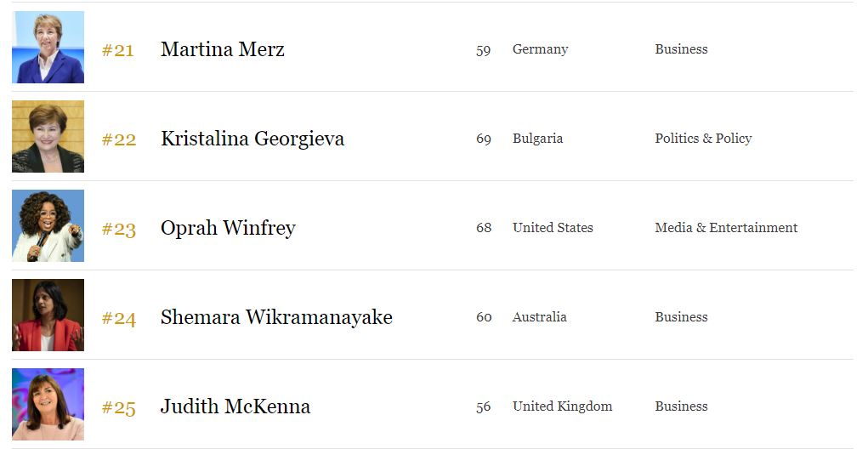868x449 pixels.
Task: Click Kristalina Georgieva's thumbnail photo
Action: 48,136
